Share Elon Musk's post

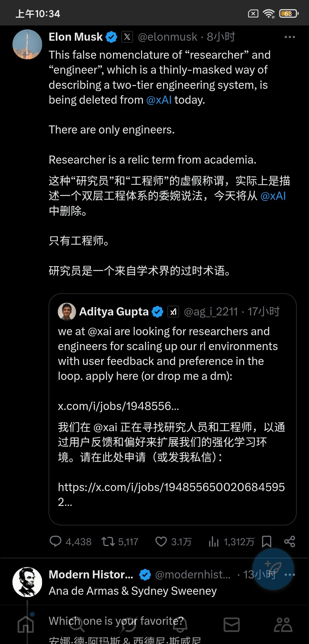point(290,541)
